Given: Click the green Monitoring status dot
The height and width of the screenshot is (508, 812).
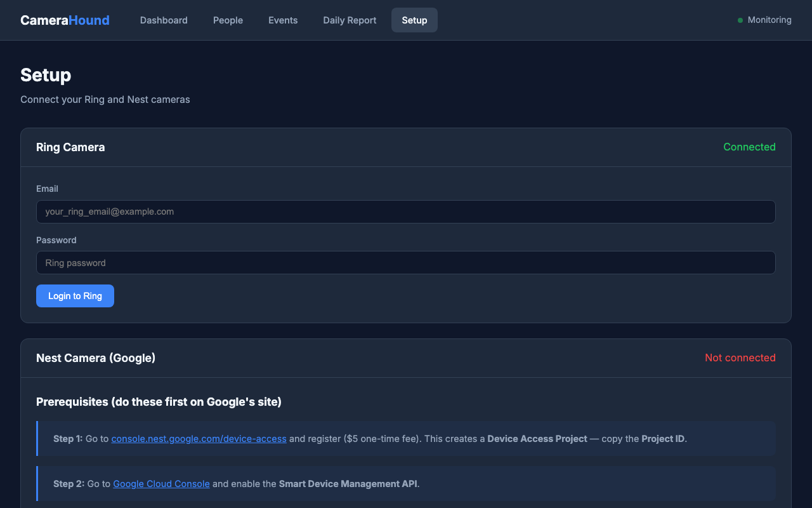Looking at the screenshot, I should point(740,20).
